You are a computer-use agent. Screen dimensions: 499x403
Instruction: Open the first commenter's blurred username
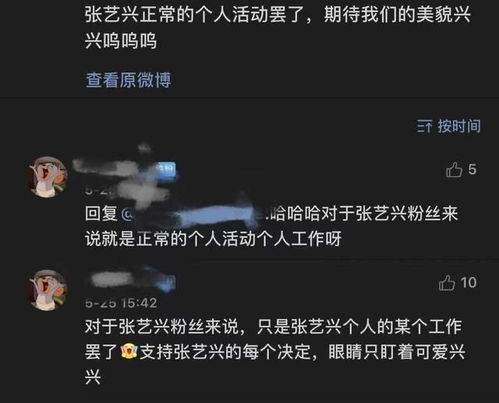[115, 167]
